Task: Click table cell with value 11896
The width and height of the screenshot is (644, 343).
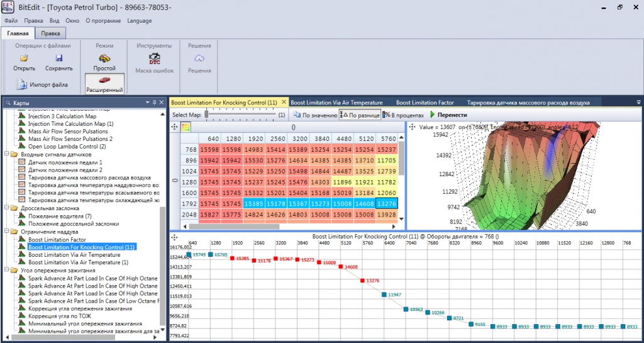Action: click(x=343, y=181)
